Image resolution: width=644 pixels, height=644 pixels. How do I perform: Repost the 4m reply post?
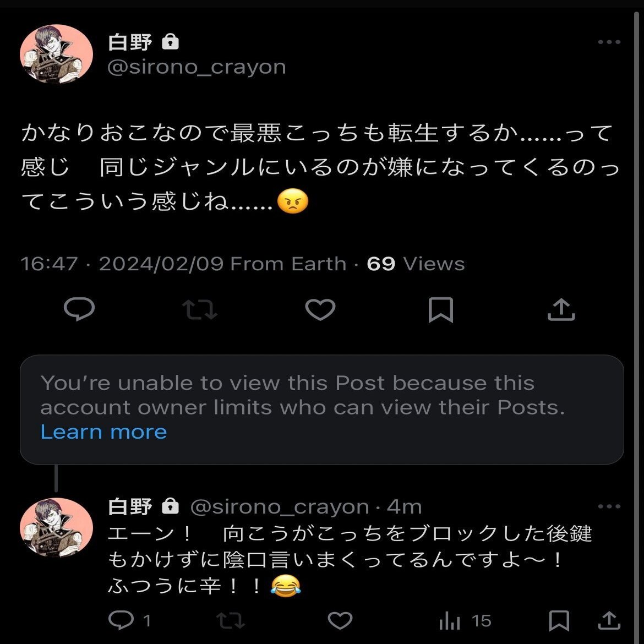tap(230, 621)
